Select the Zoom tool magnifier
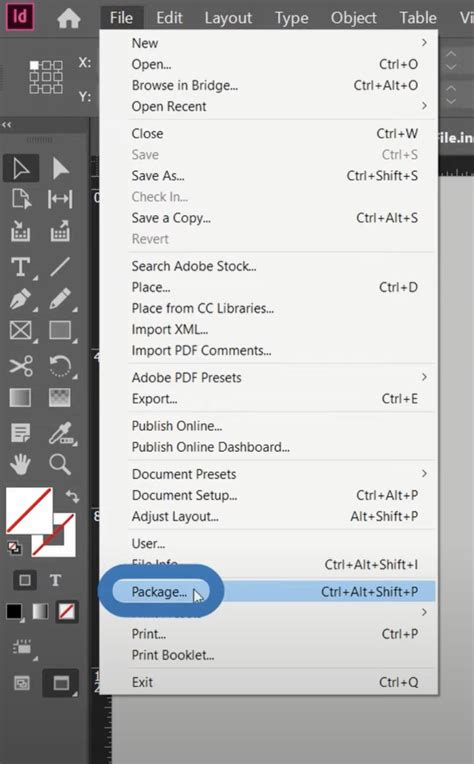 [x=60, y=464]
